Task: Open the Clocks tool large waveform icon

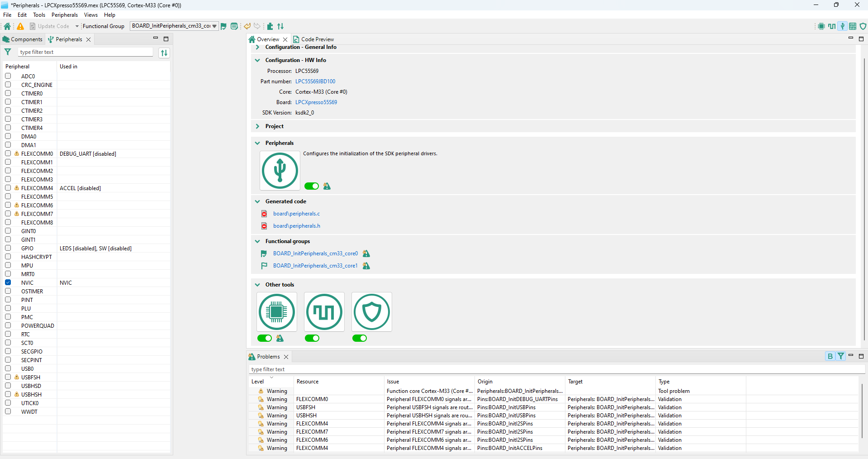Action: (324, 312)
